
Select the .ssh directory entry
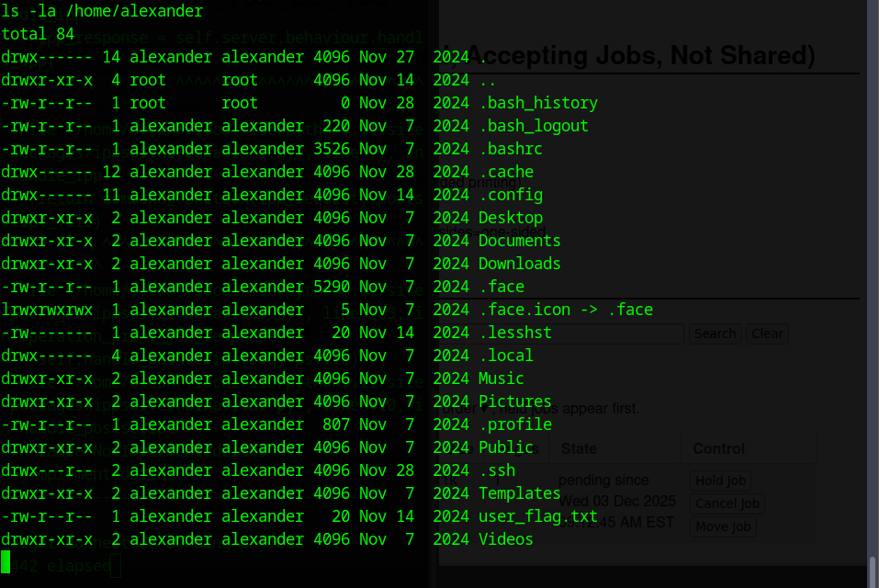click(x=496, y=470)
